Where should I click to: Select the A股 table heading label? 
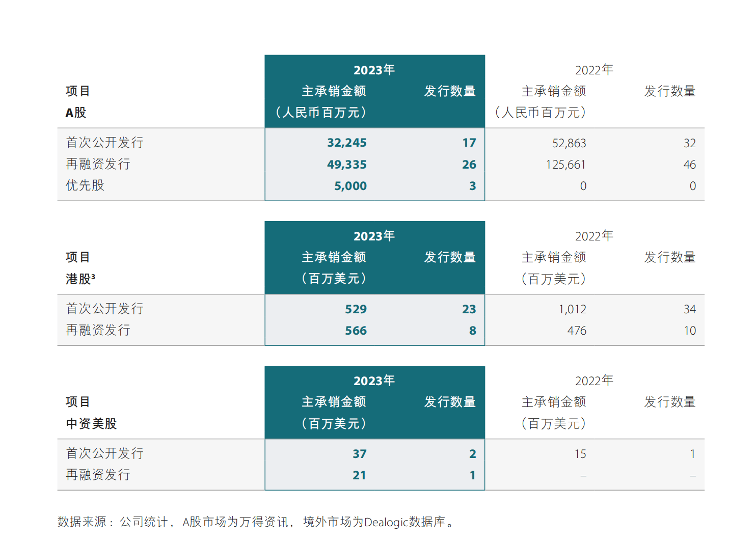click(76, 113)
